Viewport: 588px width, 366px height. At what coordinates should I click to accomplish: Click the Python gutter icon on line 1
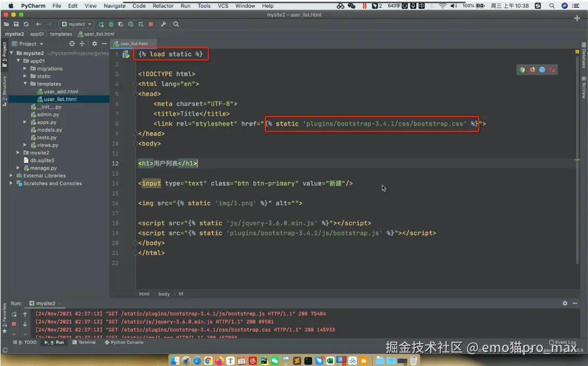point(126,54)
